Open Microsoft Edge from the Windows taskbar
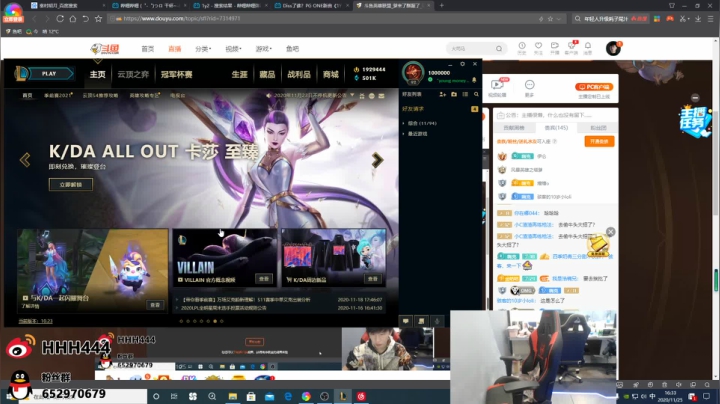 (x=288, y=396)
